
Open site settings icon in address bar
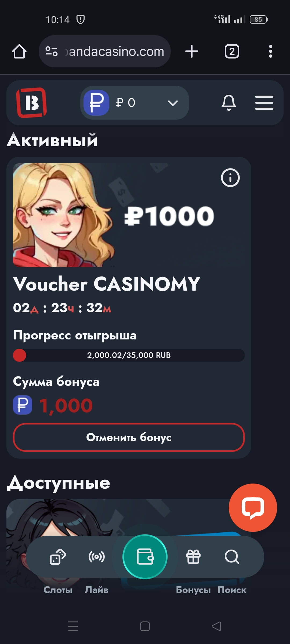(51, 51)
